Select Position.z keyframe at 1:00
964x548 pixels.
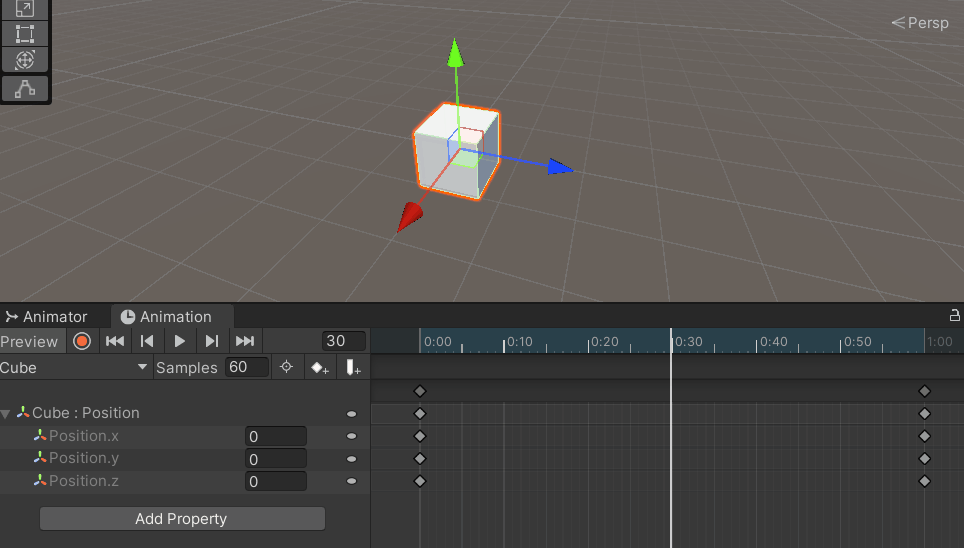coord(925,481)
